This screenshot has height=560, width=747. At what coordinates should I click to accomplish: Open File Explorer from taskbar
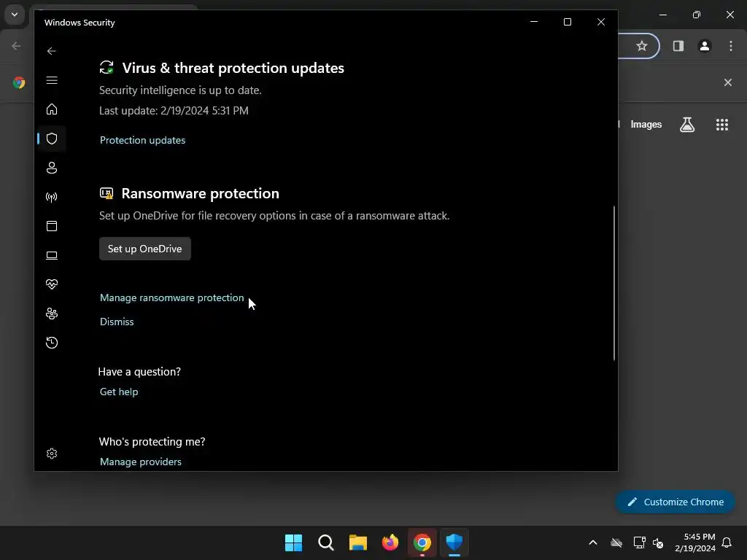point(357,542)
